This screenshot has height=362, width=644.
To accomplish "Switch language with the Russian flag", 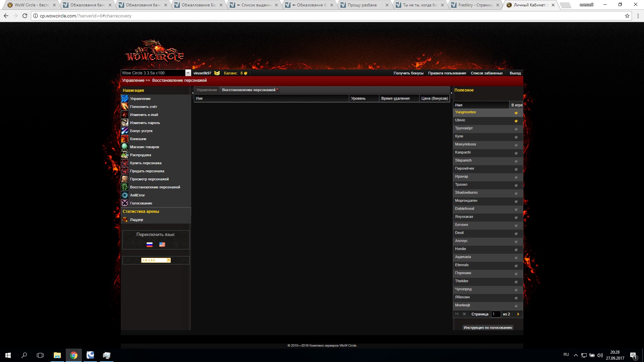I will click(150, 245).
